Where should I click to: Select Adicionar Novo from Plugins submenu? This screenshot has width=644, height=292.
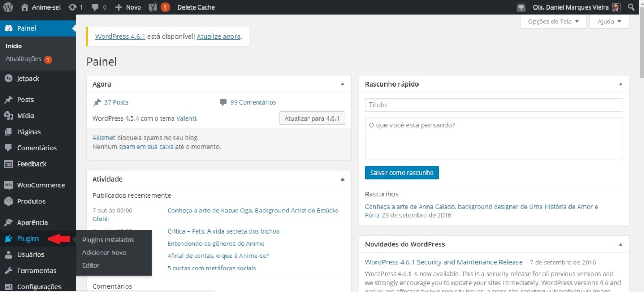pyautogui.click(x=104, y=253)
